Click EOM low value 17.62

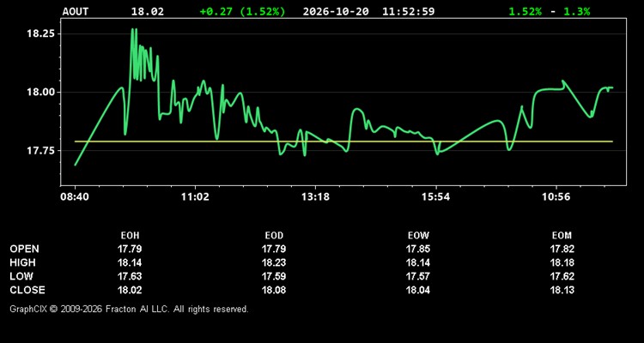562,276
